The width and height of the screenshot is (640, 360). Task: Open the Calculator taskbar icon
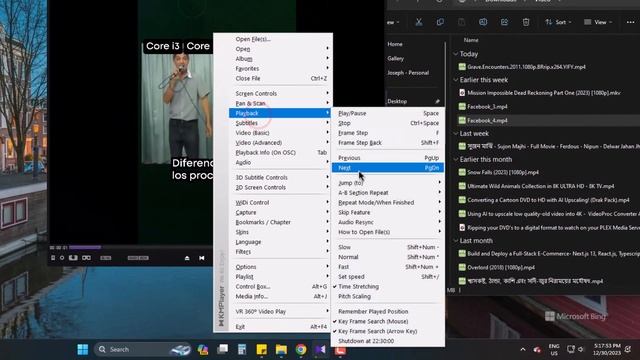pos(242,349)
